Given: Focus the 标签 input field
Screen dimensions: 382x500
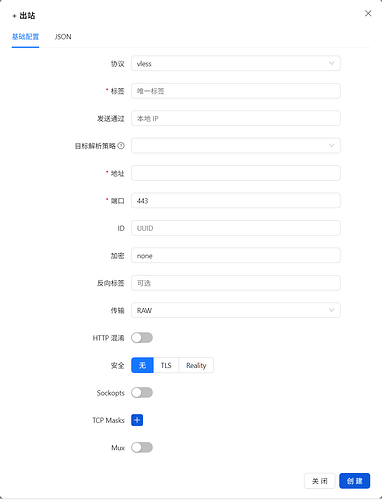Looking at the screenshot, I should 236,91.
